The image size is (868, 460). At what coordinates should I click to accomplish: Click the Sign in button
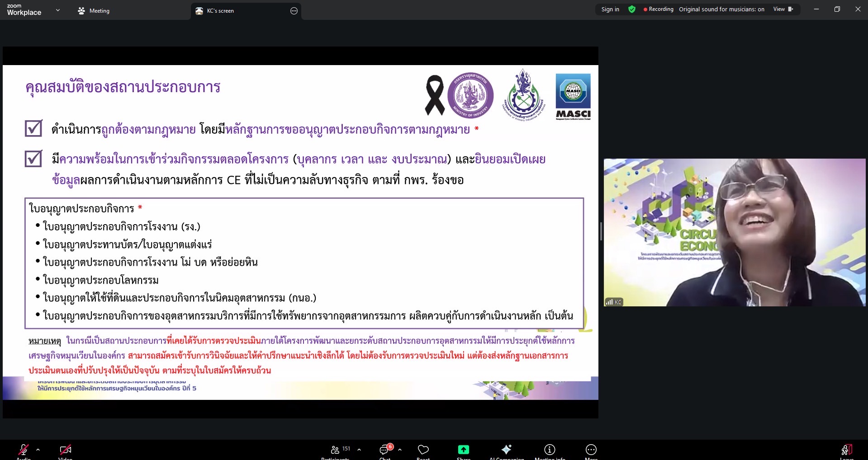tap(609, 9)
